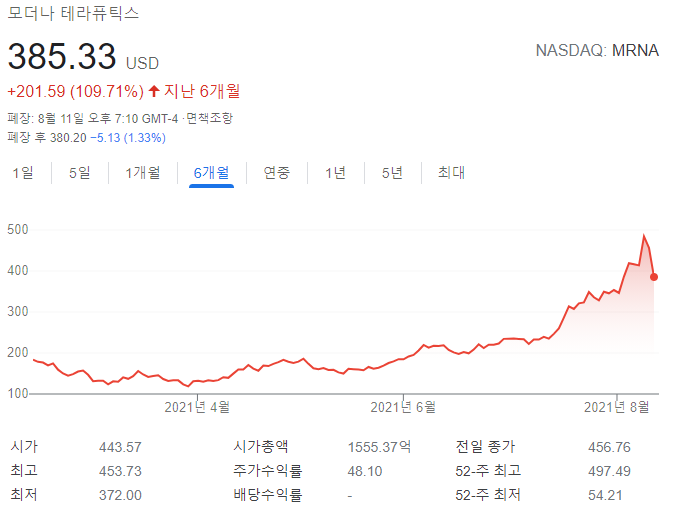The height and width of the screenshot is (523, 678).
Task: Click the after-hours price 380.20
Action: 68,138
